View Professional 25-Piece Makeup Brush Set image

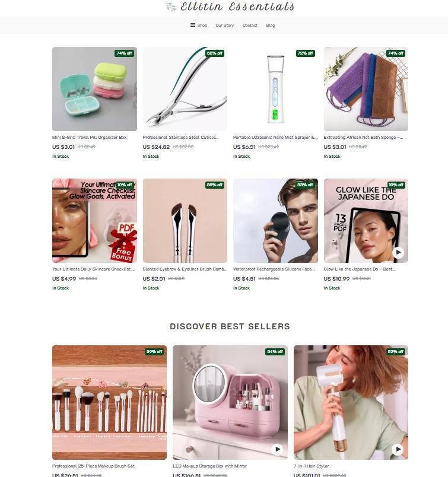pyautogui.click(x=109, y=402)
